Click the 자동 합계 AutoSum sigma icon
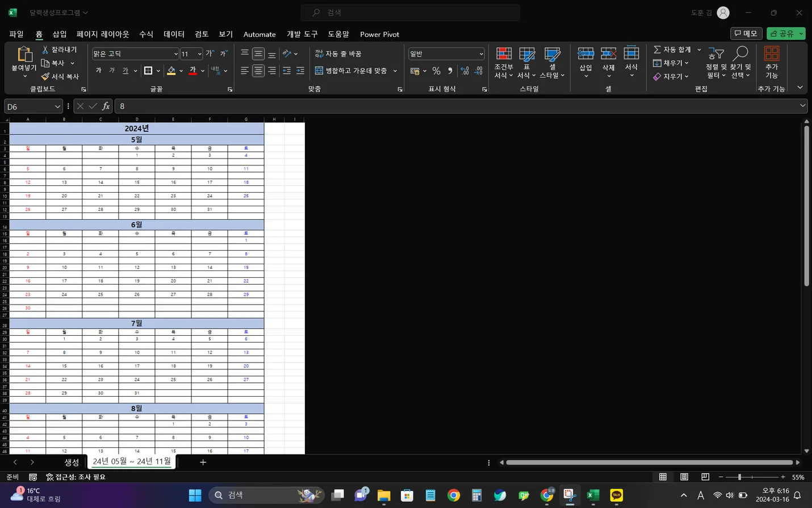 point(657,50)
